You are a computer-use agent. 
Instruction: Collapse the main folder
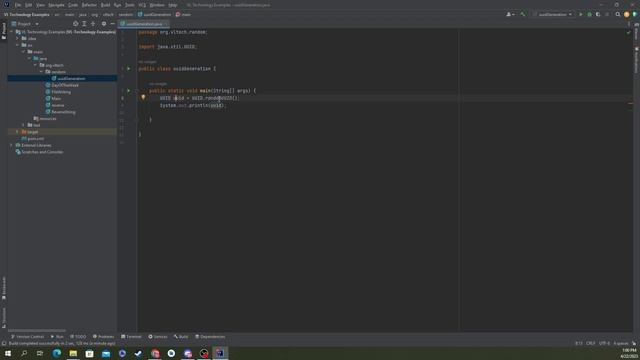24,52
